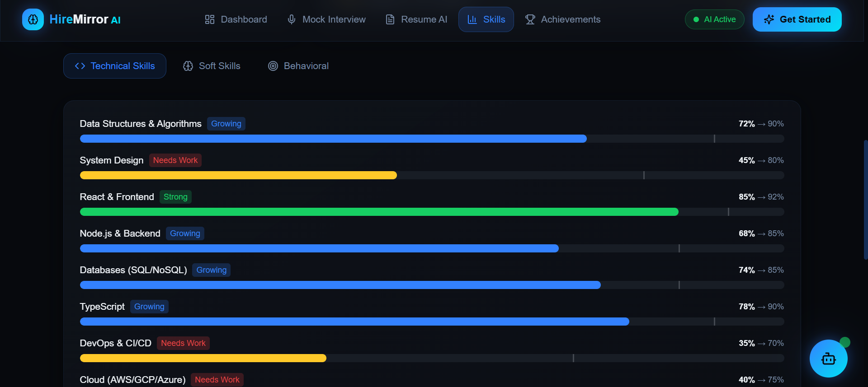Click the sparkle icon in Get Started
Viewport: 868px width, 387px height.
click(x=769, y=19)
